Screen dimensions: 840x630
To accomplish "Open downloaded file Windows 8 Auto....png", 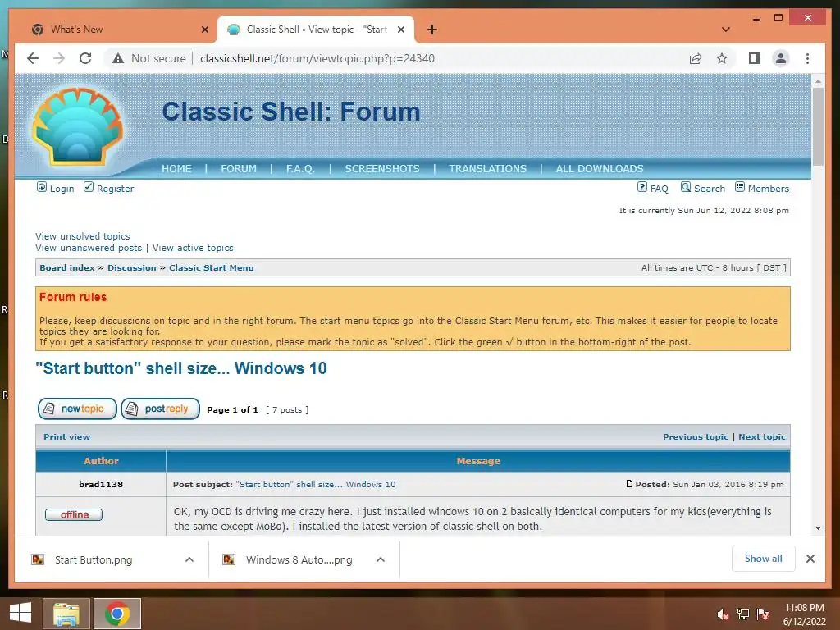I will [299, 559].
